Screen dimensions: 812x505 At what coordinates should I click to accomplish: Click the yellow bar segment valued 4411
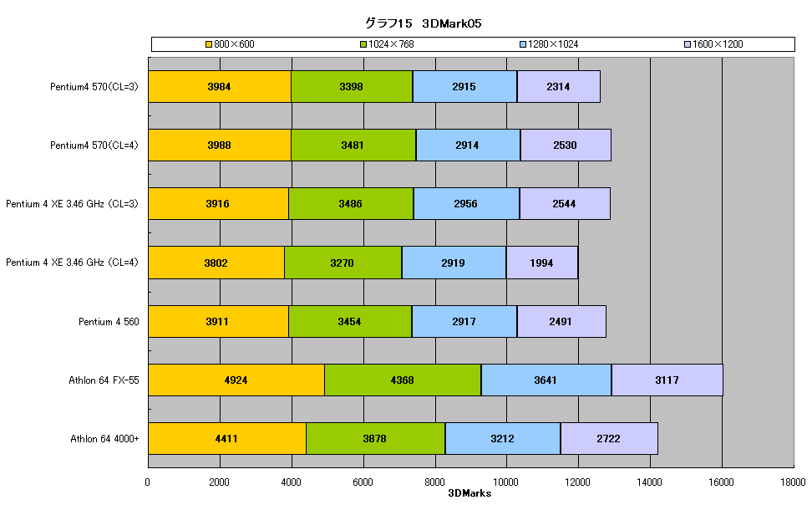click(x=227, y=439)
